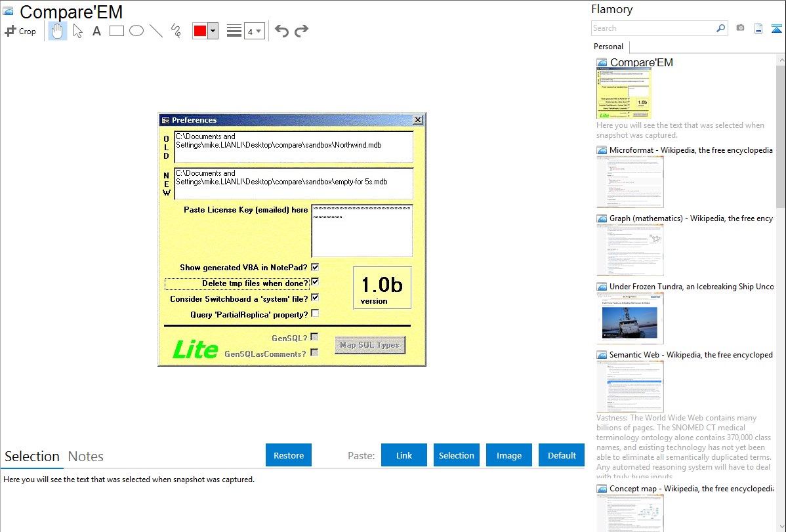This screenshot has height=532, width=786.
Task: Click the license key text box
Action: [x=362, y=231]
